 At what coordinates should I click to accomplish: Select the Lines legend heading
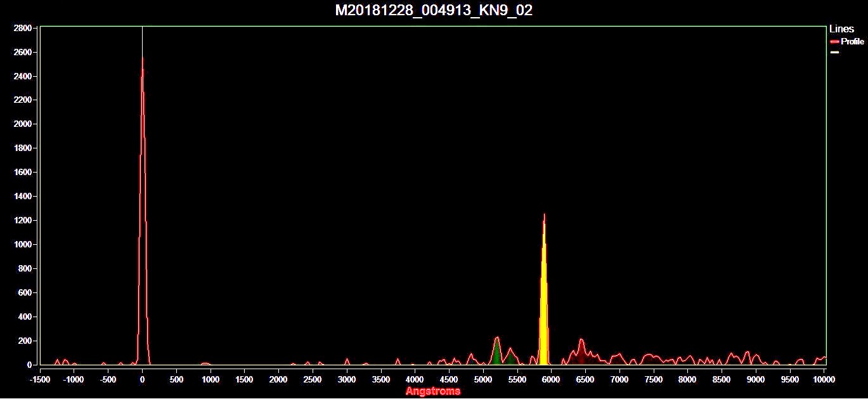pos(841,29)
